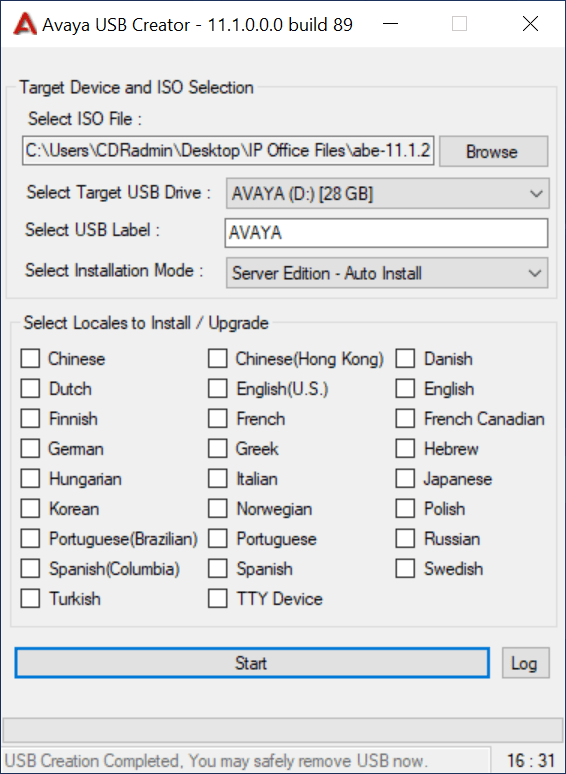This screenshot has height=774, width=566.
Task: Toggle the English(U.S.) locale checkbox
Action: [218, 389]
